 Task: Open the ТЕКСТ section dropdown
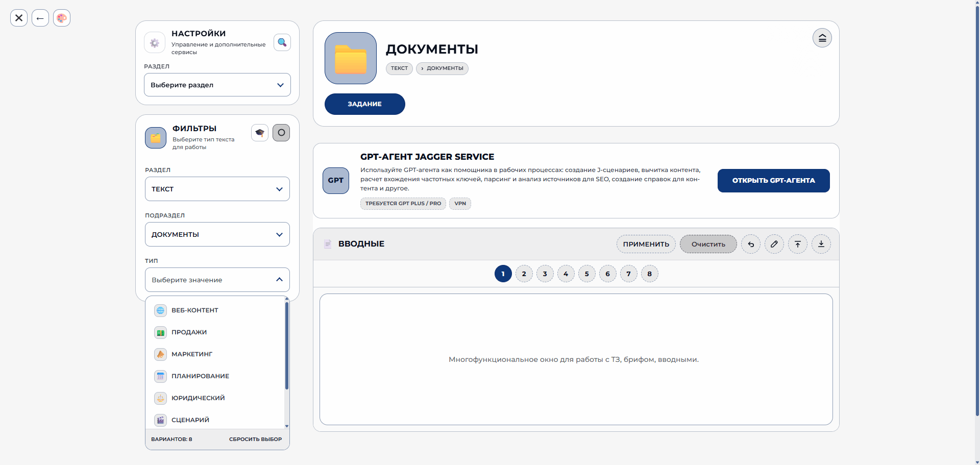217,189
